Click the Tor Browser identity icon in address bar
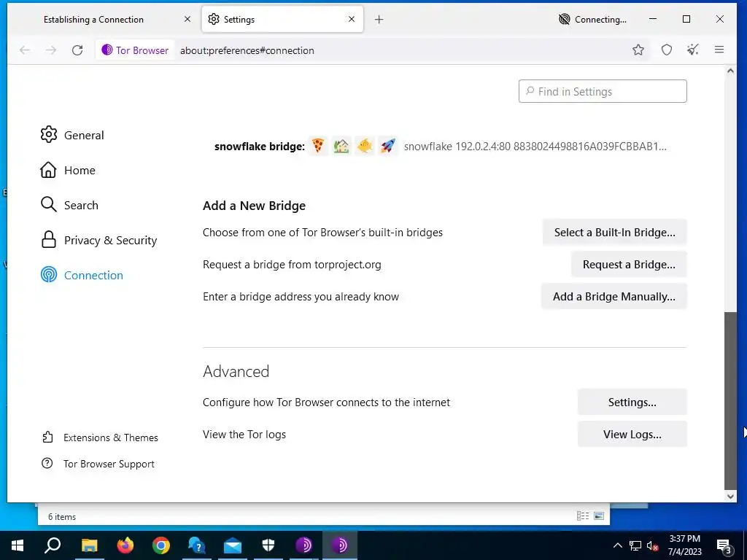Screen dimensions: 747x560 click(135, 50)
